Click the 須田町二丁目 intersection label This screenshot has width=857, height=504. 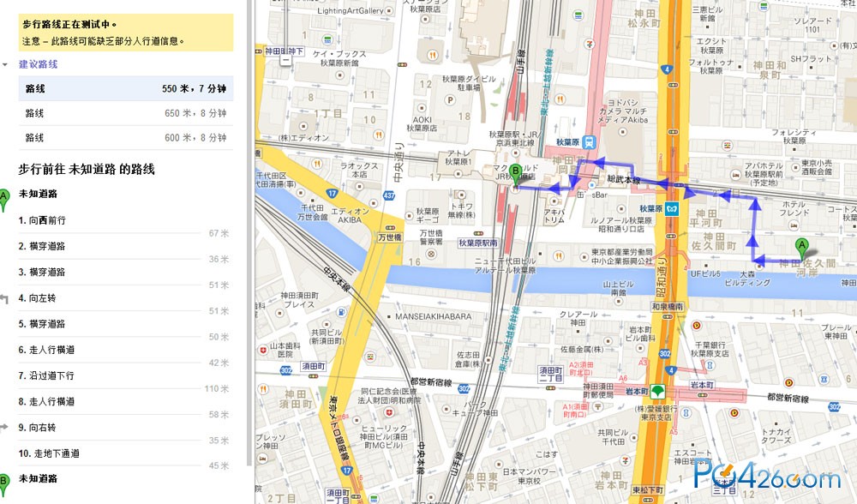click(551, 374)
